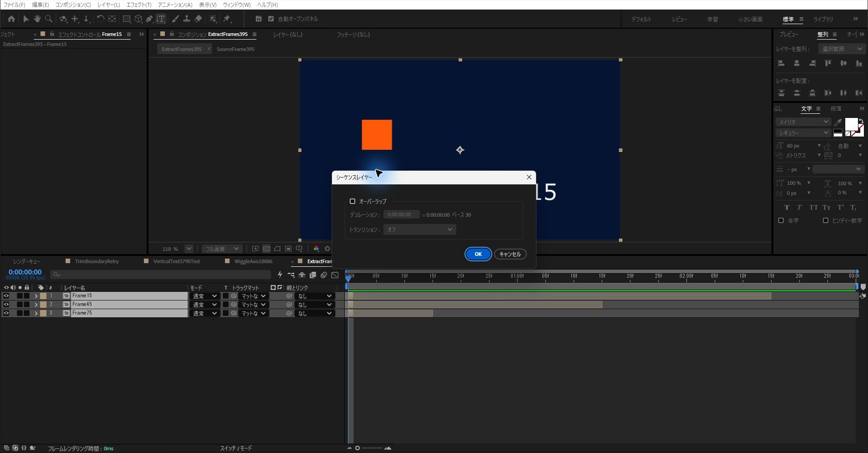
Task: Enable the オーバーラップ checkbox
Action: tap(352, 201)
